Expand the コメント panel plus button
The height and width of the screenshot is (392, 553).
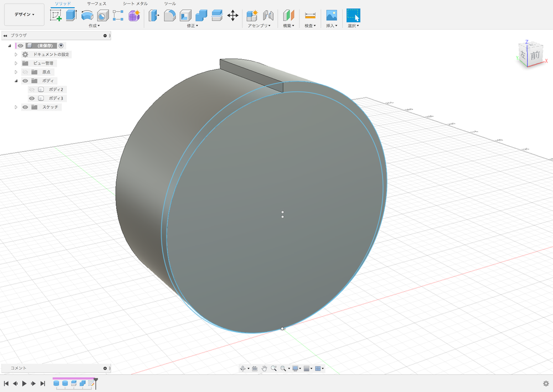coord(105,368)
